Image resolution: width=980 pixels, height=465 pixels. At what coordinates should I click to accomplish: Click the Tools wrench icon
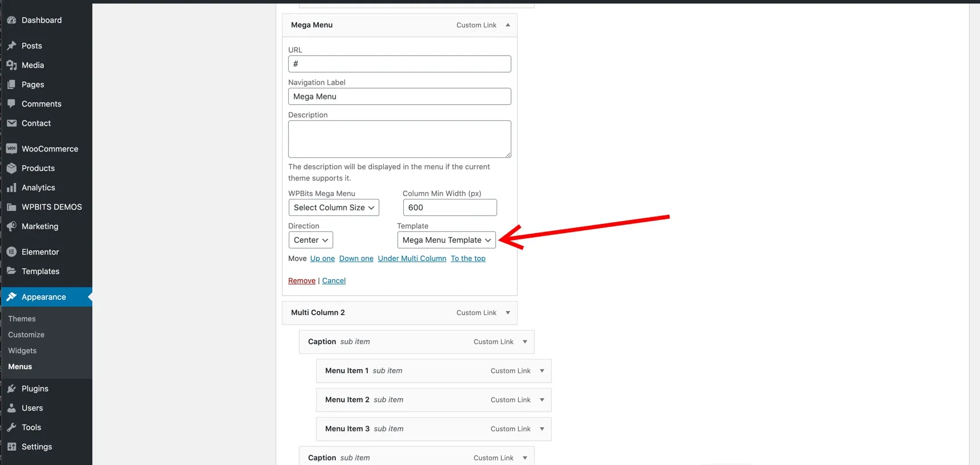[11, 427]
